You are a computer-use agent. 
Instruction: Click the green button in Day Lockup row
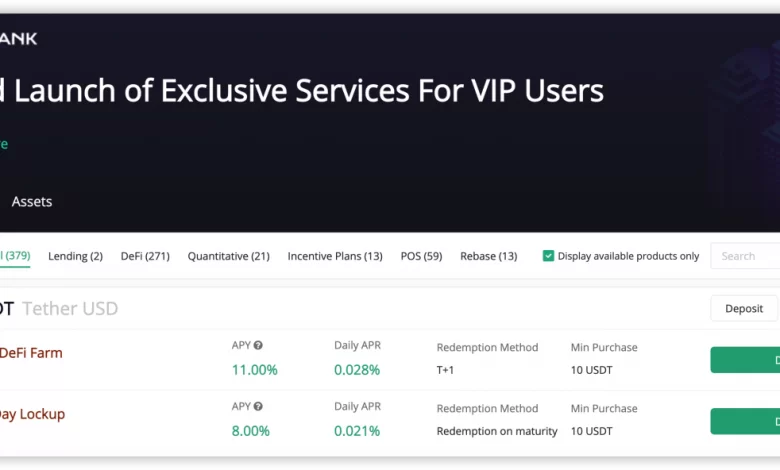point(746,421)
